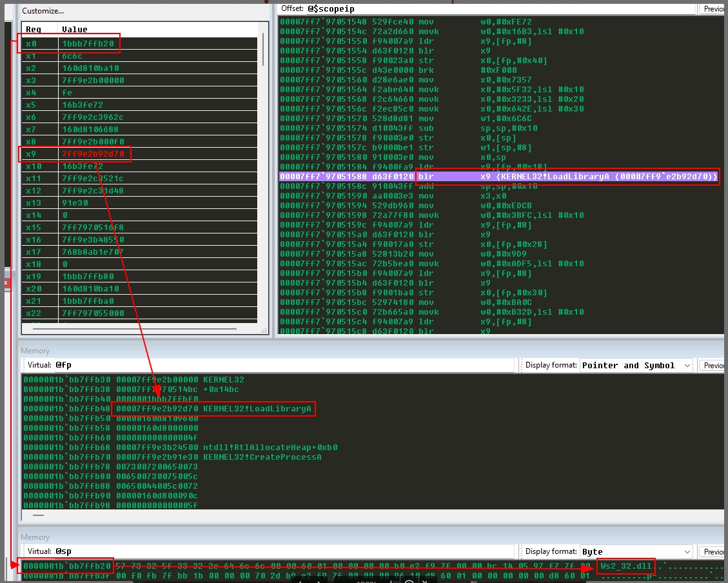This screenshot has width=728, height=583.
Task: Click the Reg column header
Action: pos(34,29)
